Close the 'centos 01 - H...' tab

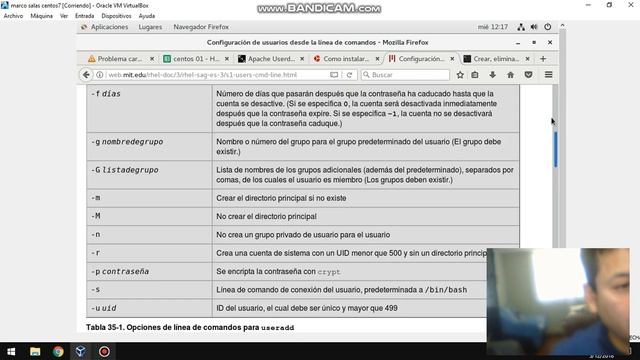click(227, 59)
